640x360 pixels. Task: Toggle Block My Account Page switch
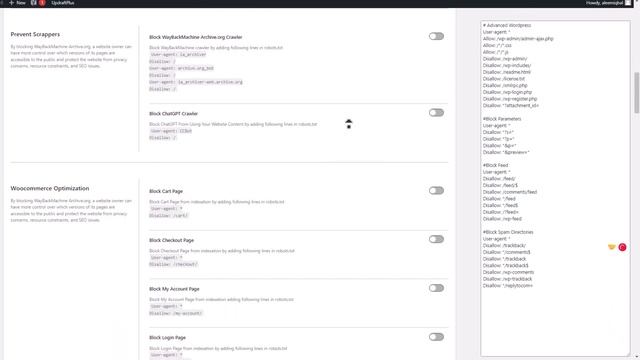[x=436, y=288]
